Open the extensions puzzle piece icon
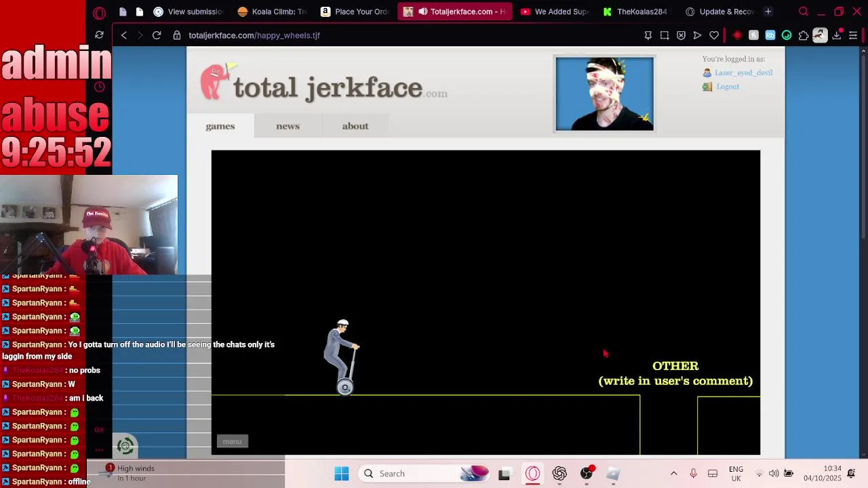 tap(804, 35)
